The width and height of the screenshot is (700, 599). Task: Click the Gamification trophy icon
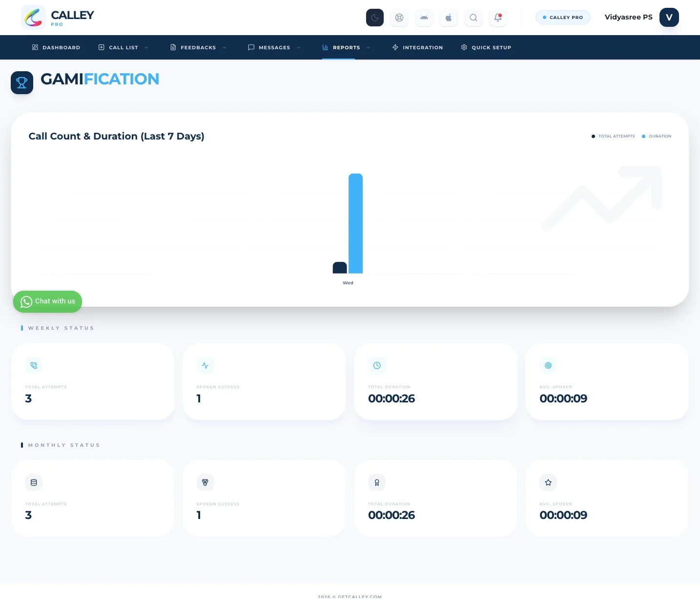click(22, 83)
